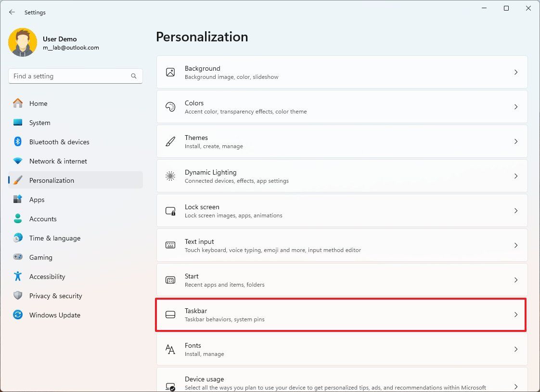Expand Colors settings via its chevron

click(516, 106)
